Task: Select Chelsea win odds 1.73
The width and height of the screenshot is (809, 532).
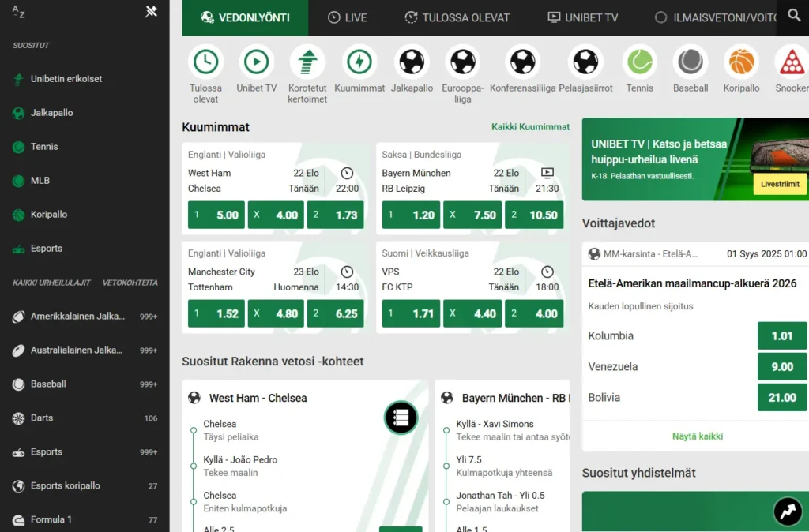Action: point(336,215)
